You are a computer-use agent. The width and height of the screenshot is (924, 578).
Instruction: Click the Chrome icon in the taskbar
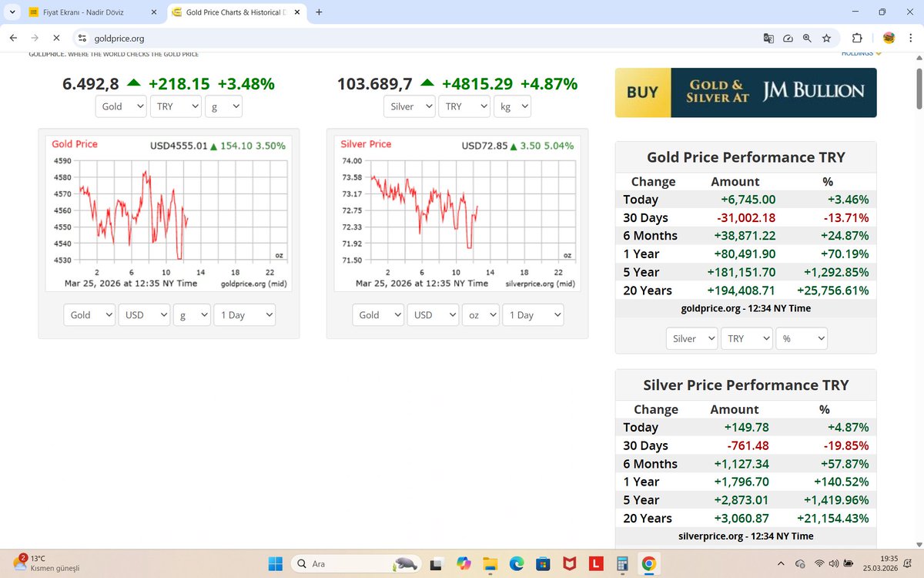(648, 563)
